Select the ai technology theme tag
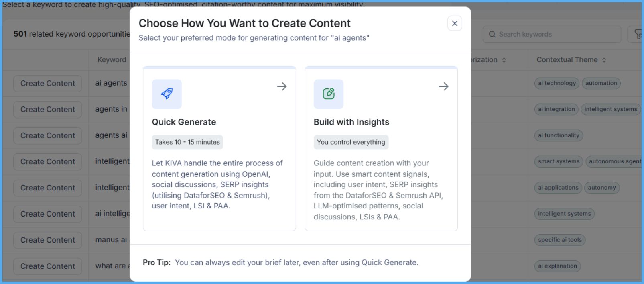The width and height of the screenshot is (644, 284). [557, 83]
